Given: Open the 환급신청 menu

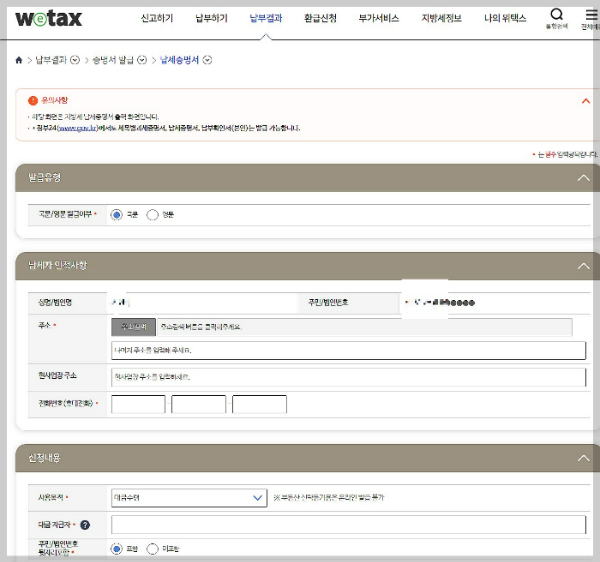Looking at the screenshot, I should [320, 18].
